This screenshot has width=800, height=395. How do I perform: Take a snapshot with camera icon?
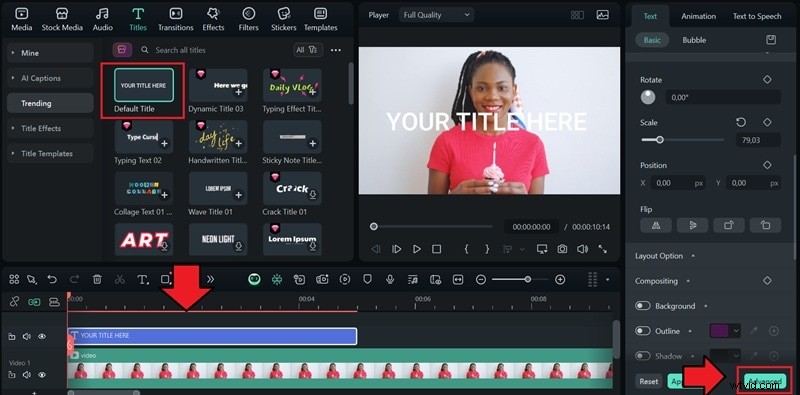click(562, 249)
